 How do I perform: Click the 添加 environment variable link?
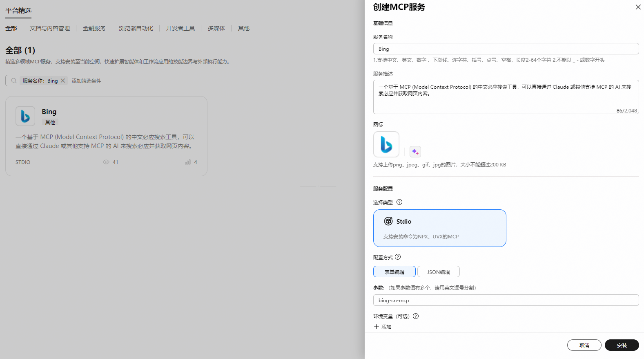coord(386,327)
